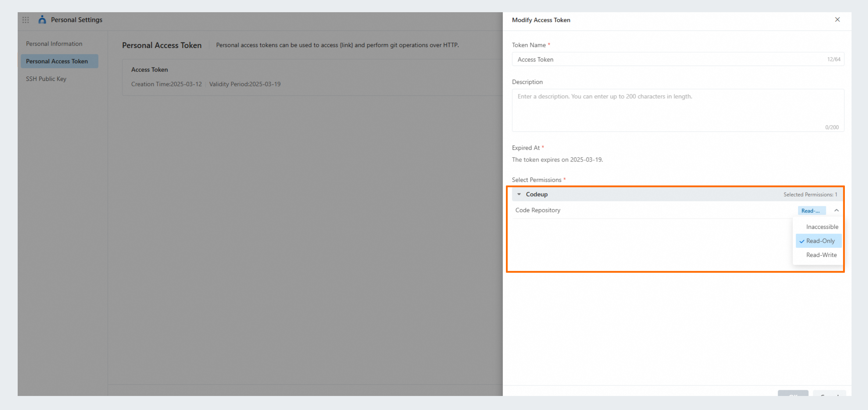Open the SSH Public Key section
Screen dimensions: 868x410
46,79
